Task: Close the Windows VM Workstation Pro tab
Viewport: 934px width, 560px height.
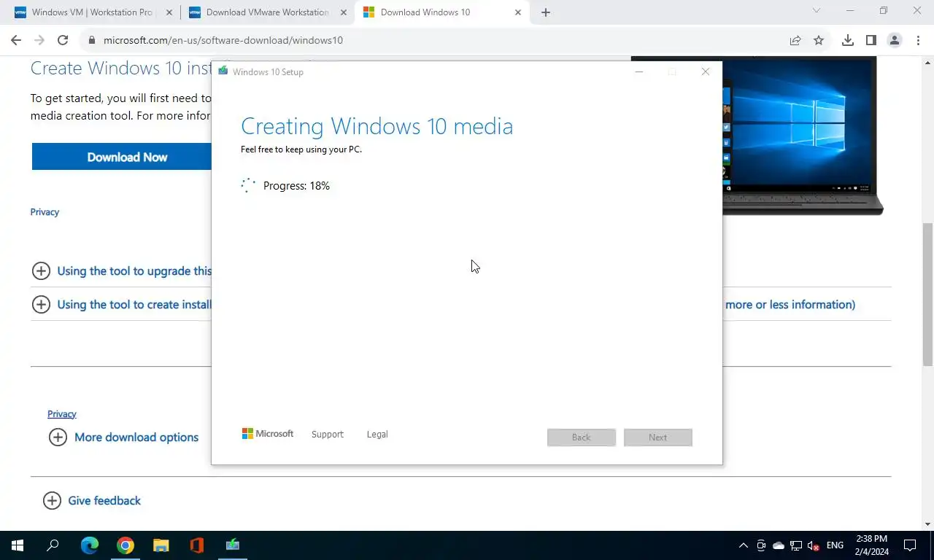Action: click(169, 12)
